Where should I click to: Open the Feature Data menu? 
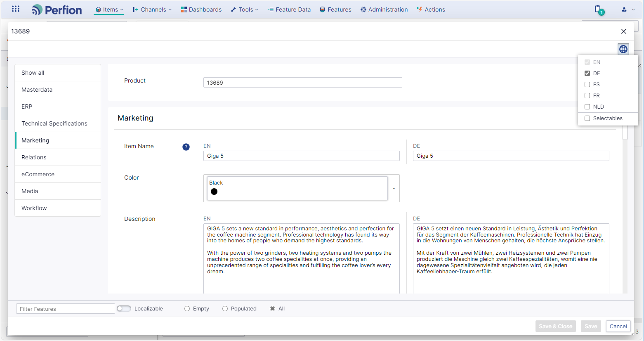coord(289,9)
